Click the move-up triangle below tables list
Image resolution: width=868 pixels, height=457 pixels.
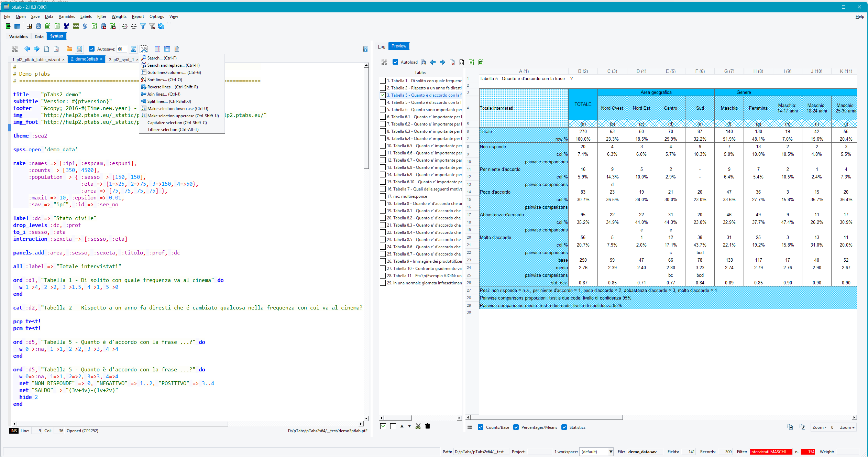(402, 426)
